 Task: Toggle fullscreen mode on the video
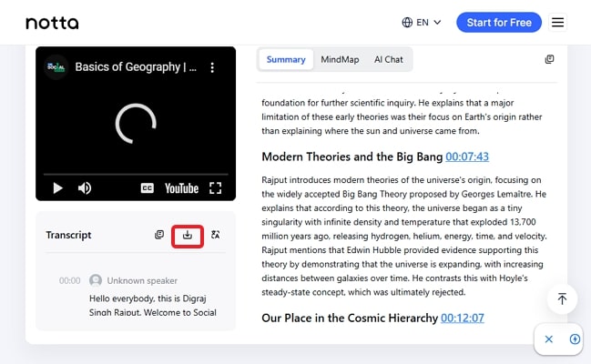point(216,188)
